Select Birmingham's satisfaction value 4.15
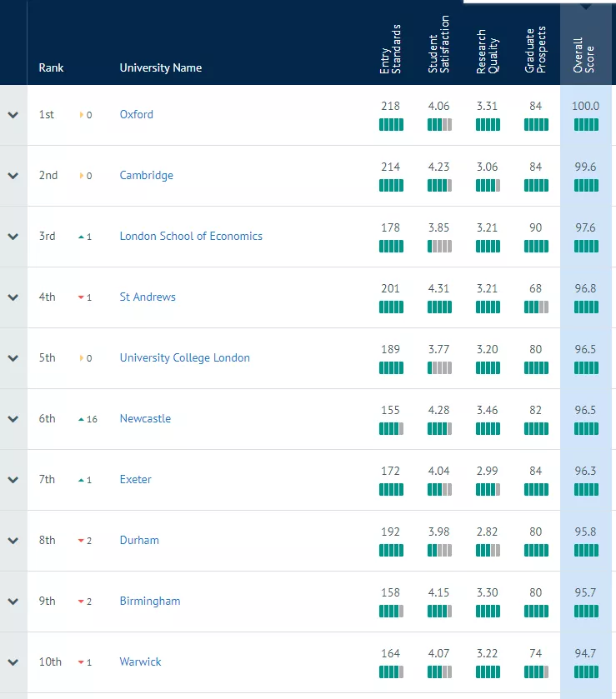616x699 pixels. click(x=438, y=593)
